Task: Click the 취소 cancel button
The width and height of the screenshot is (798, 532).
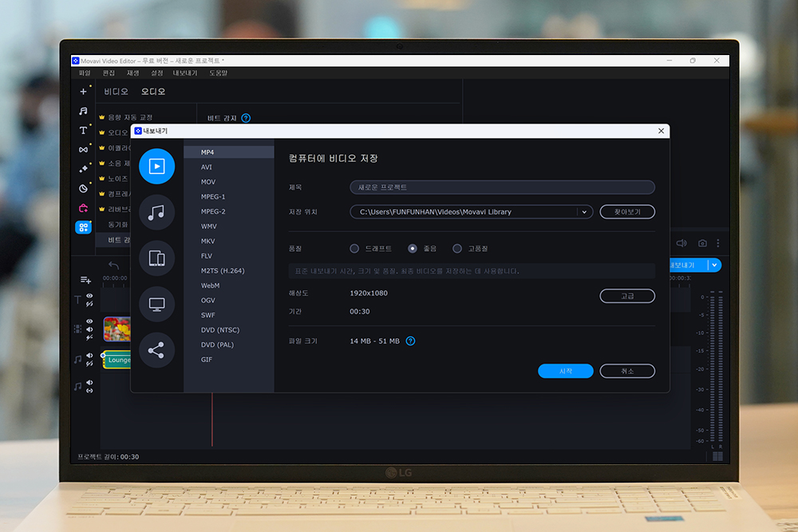Action: pyautogui.click(x=627, y=371)
